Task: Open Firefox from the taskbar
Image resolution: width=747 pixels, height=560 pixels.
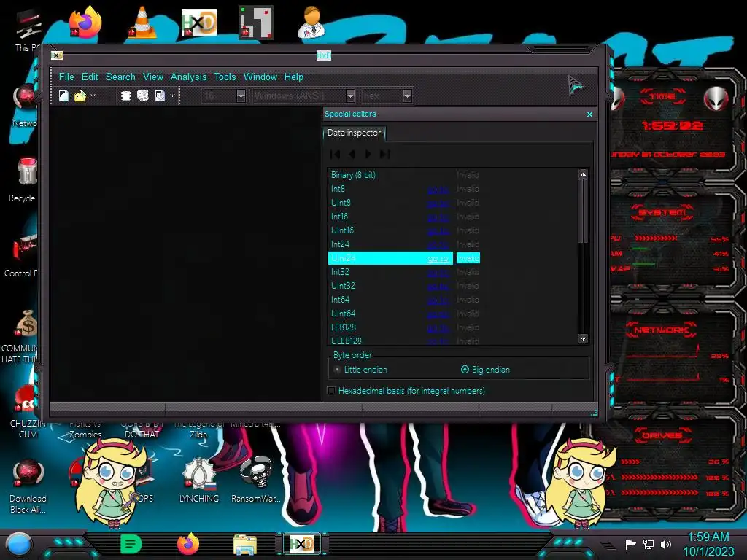Action: coord(187,544)
